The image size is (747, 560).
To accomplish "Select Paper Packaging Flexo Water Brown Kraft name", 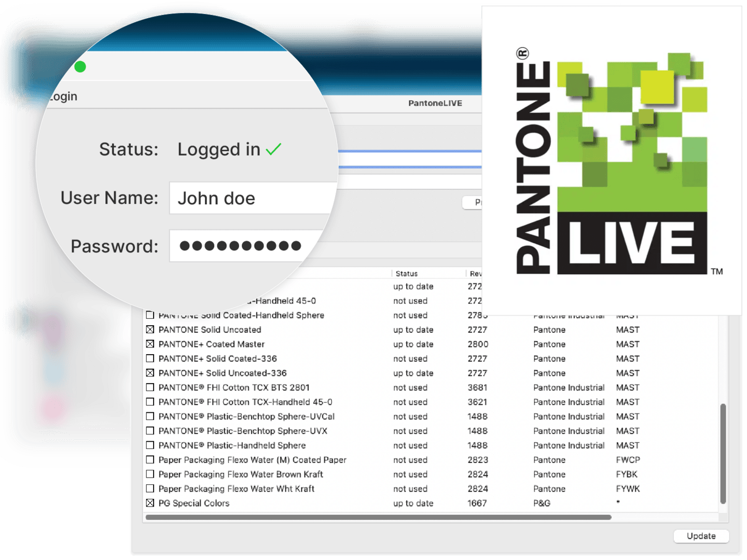I will point(241,474).
